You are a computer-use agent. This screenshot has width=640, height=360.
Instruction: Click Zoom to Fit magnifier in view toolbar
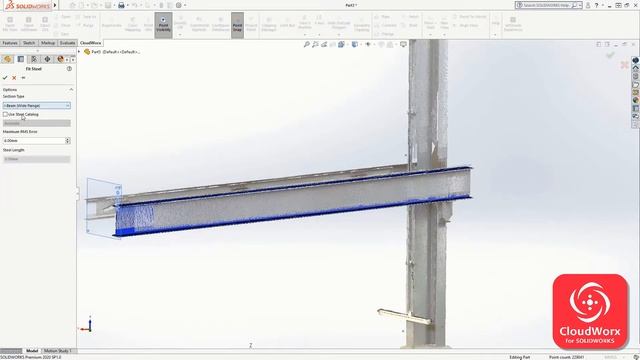[307, 44]
